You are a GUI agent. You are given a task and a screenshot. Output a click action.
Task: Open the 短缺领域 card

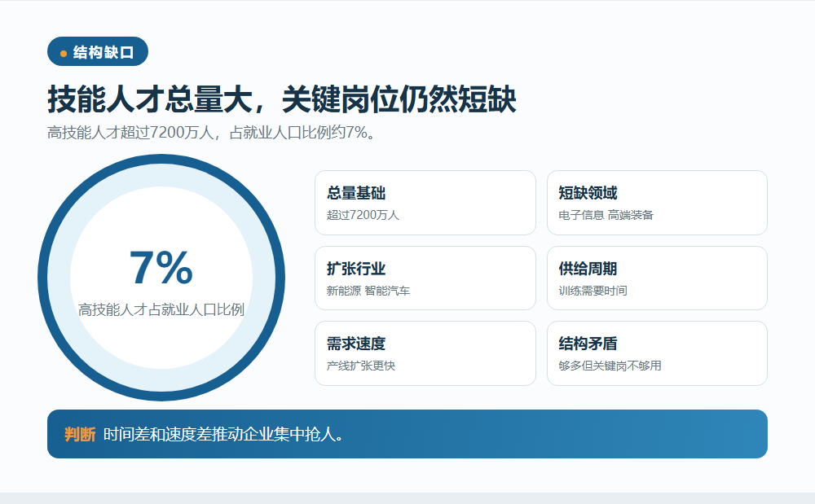657,203
